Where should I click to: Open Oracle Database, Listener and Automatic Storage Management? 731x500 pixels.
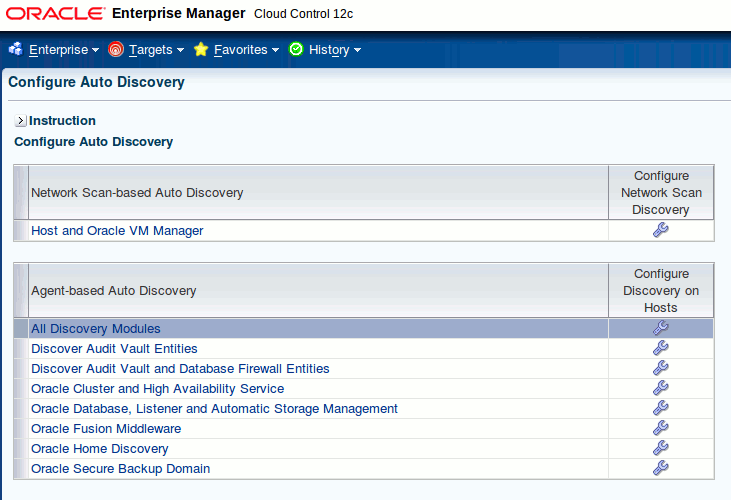click(214, 409)
